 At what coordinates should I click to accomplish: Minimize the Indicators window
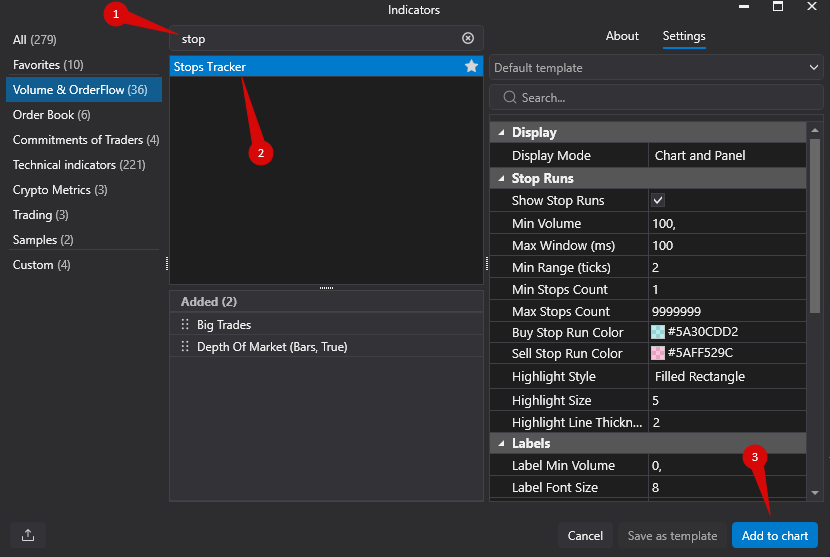(x=744, y=7)
